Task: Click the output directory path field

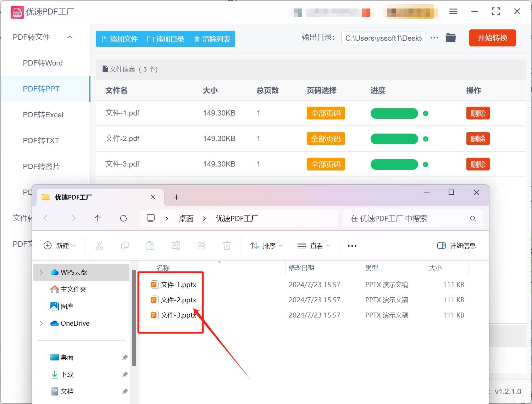Action: pyautogui.click(x=383, y=38)
